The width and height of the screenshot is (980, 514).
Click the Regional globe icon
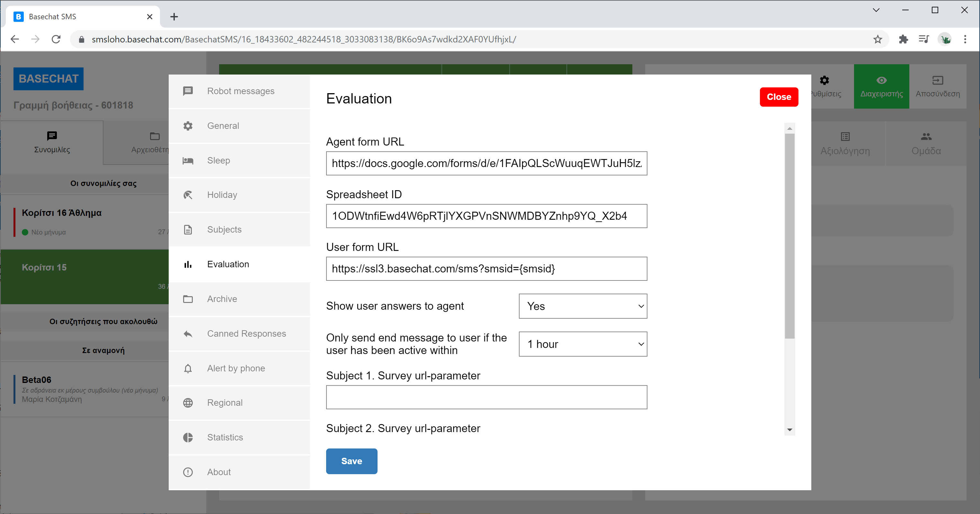pos(188,403)
